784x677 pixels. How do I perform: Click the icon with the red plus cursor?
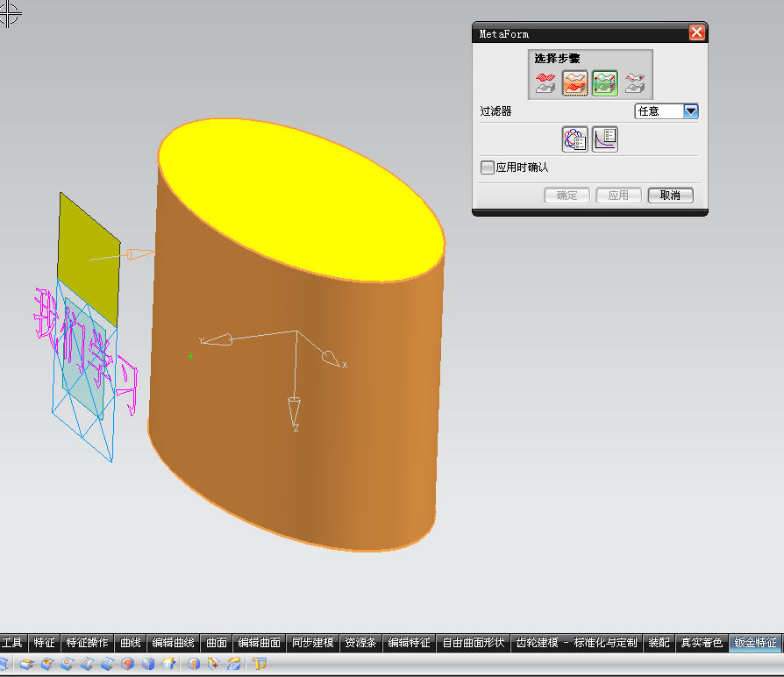[213, 664]
